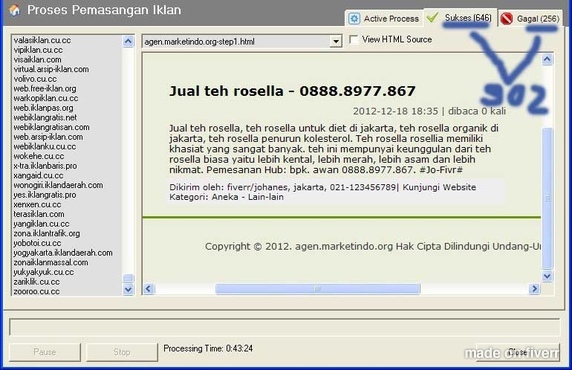Select webiklangratis.net in the list
This screenshot has width=572, height=370.
[x=45, y=117]
